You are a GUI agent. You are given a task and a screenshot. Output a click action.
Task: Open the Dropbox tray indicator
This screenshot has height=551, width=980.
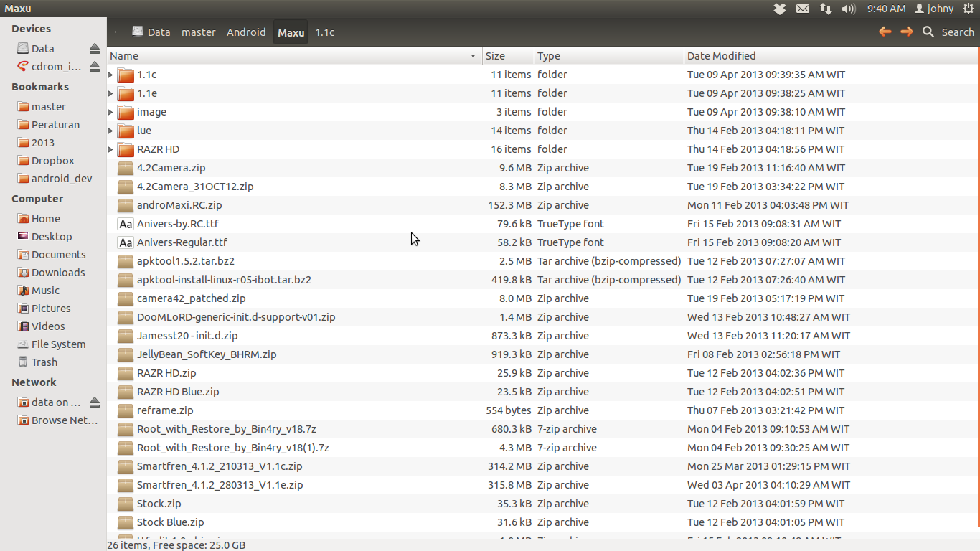780,9
